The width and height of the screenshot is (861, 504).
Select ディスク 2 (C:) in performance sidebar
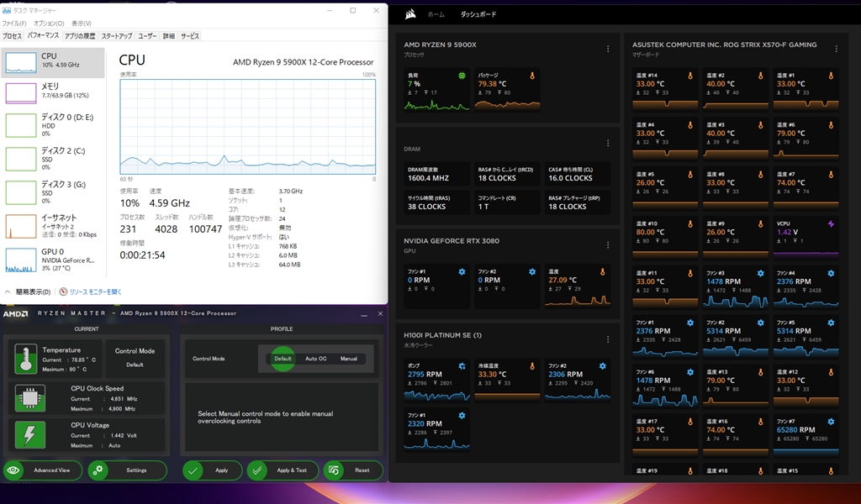[x=53, y=159]
